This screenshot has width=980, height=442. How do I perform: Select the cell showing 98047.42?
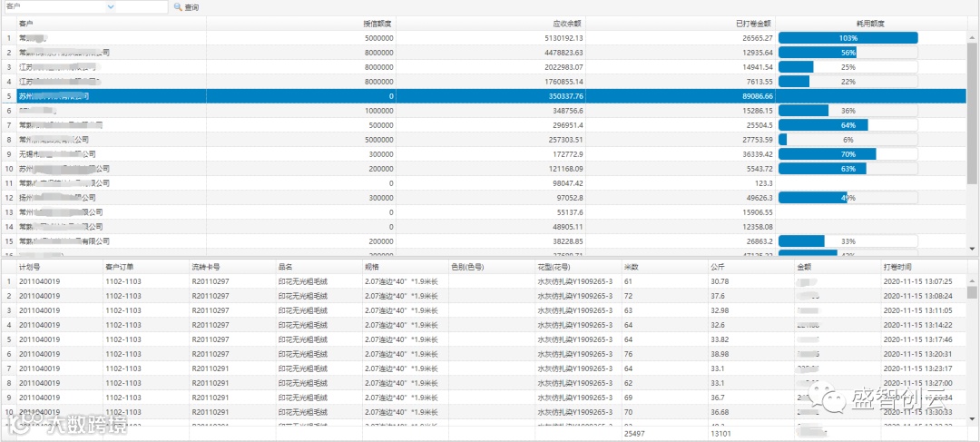coord(568,183)
